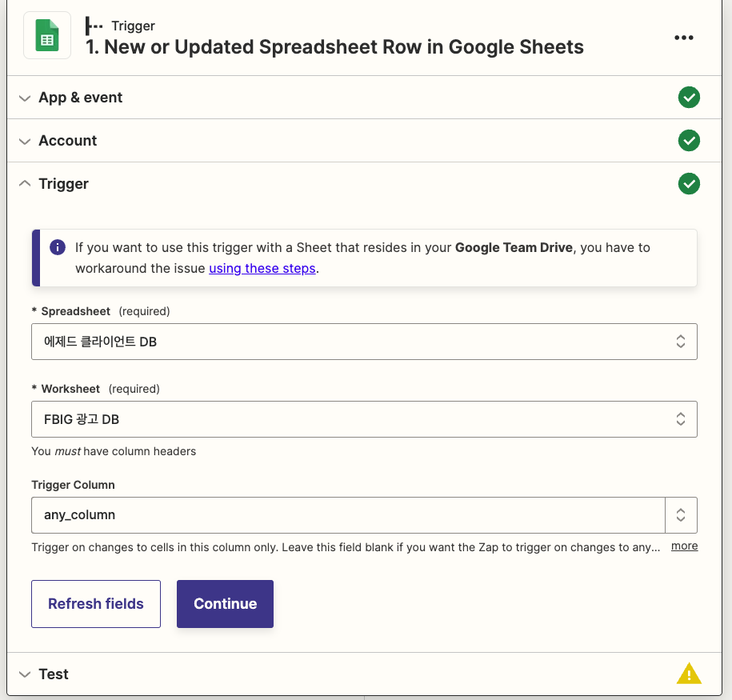This screenshot has height=700, width=732.
Task: Expand the Account section chevron
Action: pyautogui.click(x=25, y=141)
